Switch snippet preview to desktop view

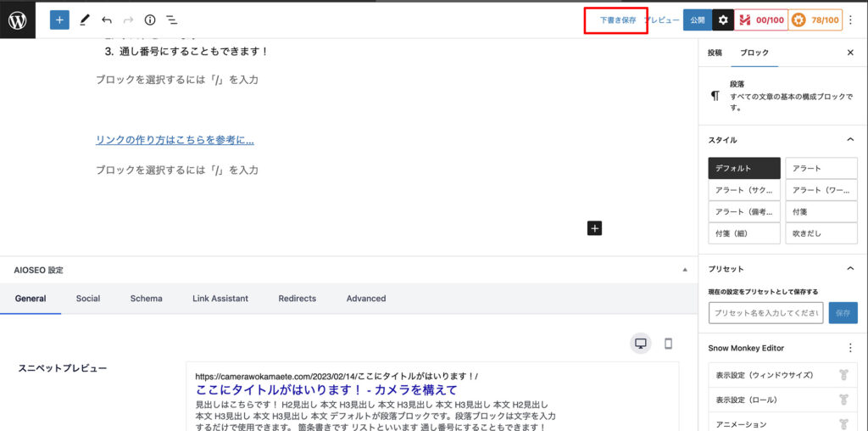point(641,344)
